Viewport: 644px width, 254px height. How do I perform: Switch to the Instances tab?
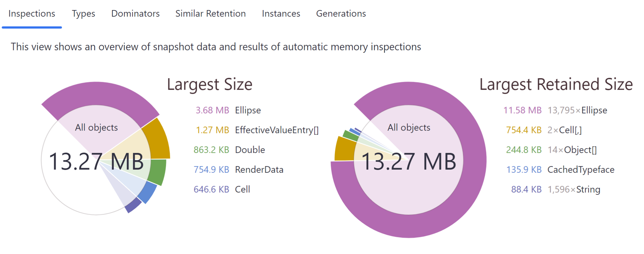tap(281, 13)
